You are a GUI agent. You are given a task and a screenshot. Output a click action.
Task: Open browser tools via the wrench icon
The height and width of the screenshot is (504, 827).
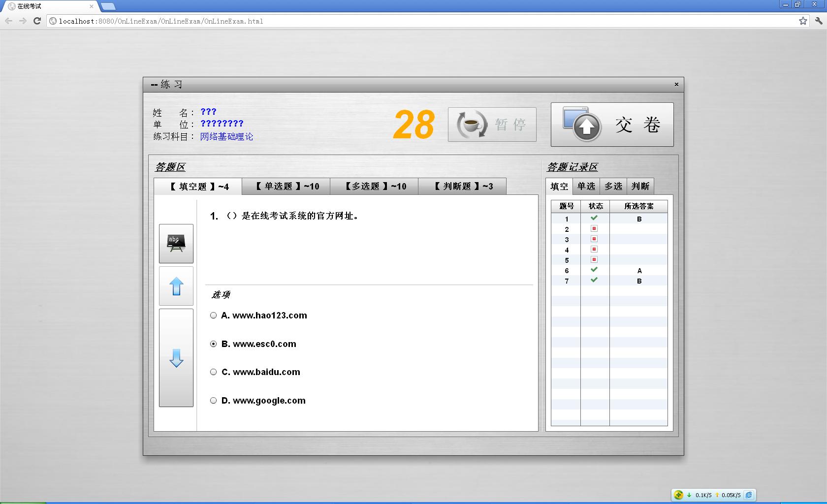tap(819, 21)
